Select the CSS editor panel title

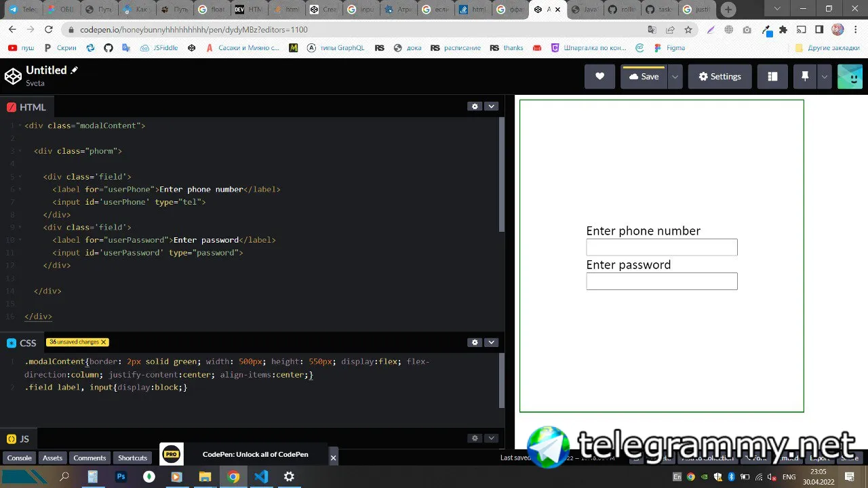point(22,343)
